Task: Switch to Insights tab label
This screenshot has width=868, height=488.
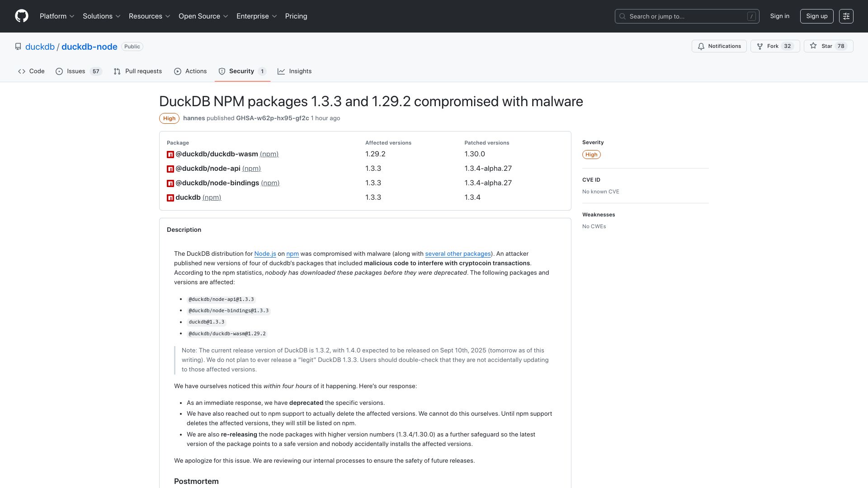Action: (300, 71)
